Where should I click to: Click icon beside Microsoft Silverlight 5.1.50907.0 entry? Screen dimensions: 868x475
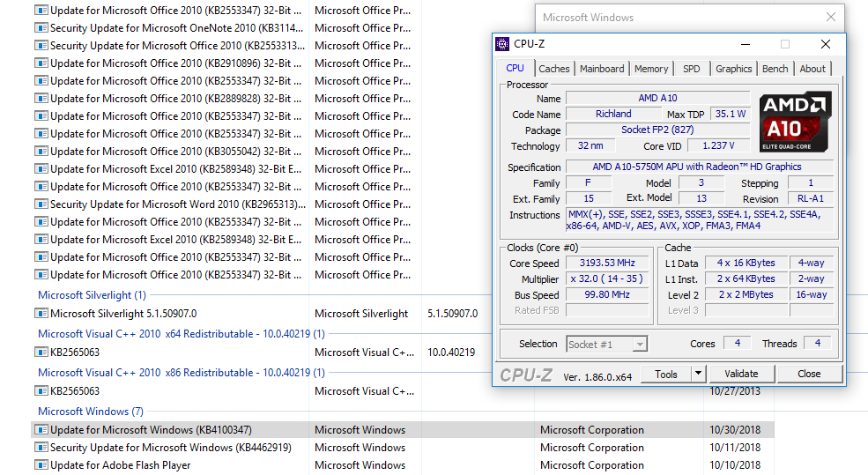[41, 314]
